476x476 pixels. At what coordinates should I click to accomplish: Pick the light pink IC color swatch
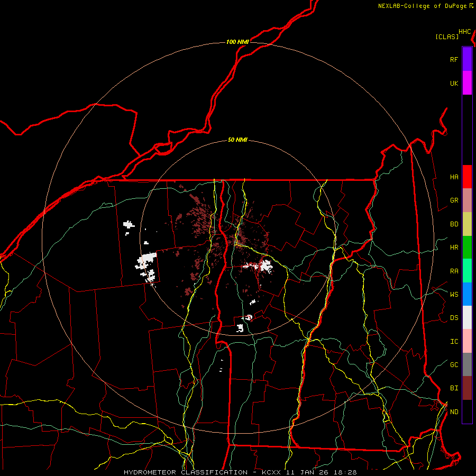point(467,341)
